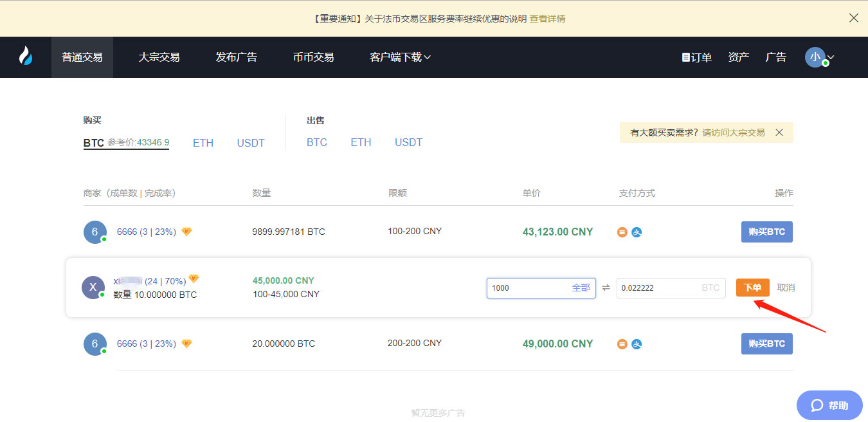
Task: Open 订单 from the top navigation
Action: click(696, 57)
